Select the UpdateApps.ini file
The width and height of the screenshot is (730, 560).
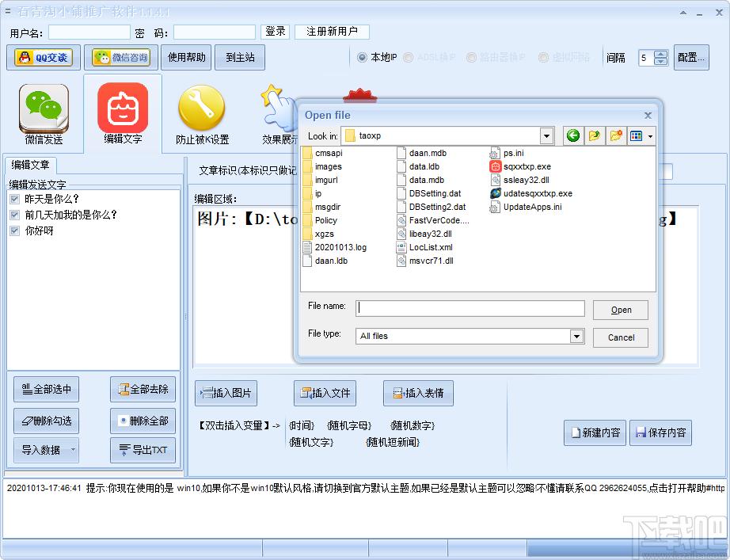526,208
